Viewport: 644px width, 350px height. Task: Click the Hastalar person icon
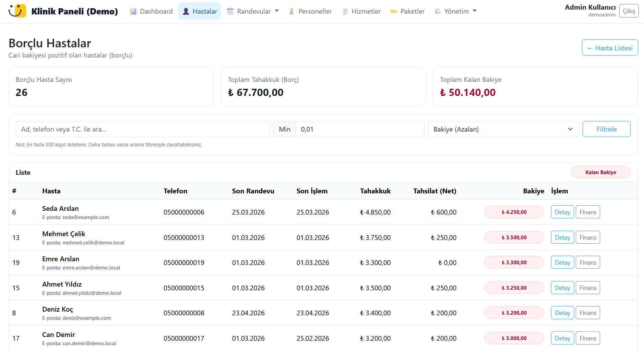(x=186, y=11)
